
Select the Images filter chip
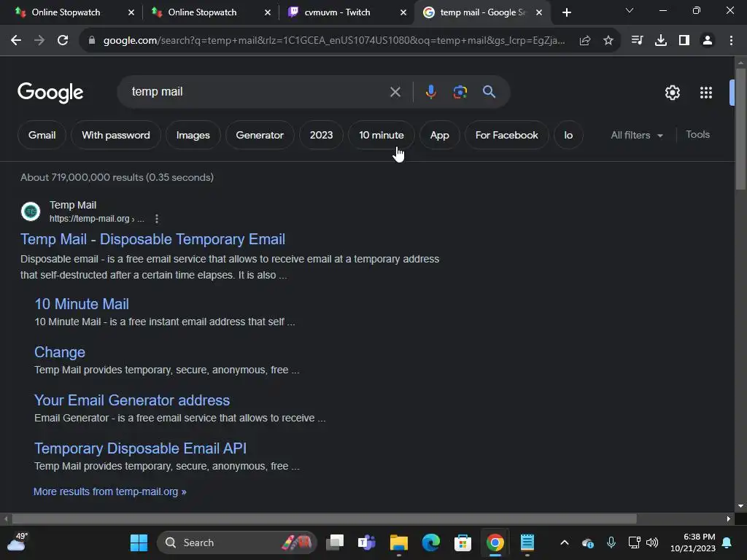coord(193,135)
